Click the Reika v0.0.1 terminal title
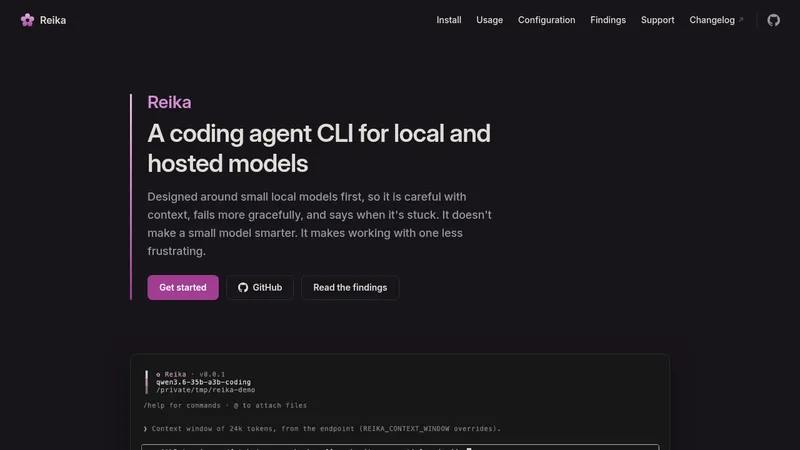The image size is (800, 450). (190, 374)
